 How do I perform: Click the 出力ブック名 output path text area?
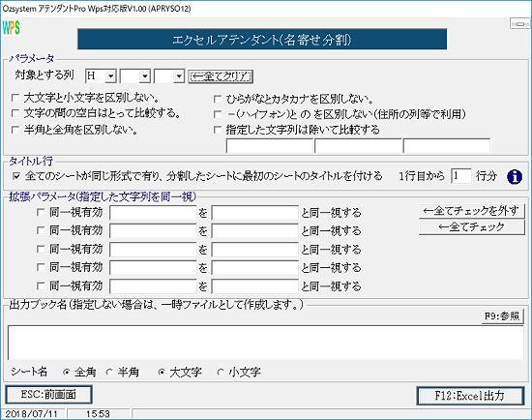pos(266,343)
